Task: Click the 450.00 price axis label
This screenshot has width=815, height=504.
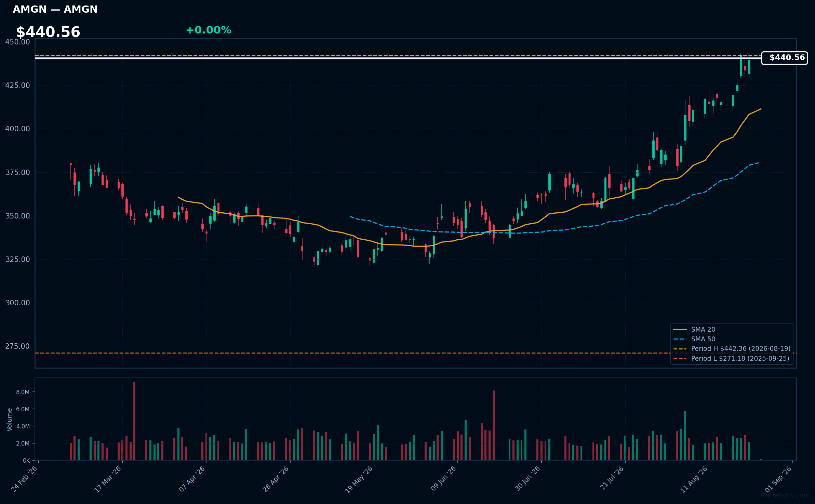Action: (17, 42)
